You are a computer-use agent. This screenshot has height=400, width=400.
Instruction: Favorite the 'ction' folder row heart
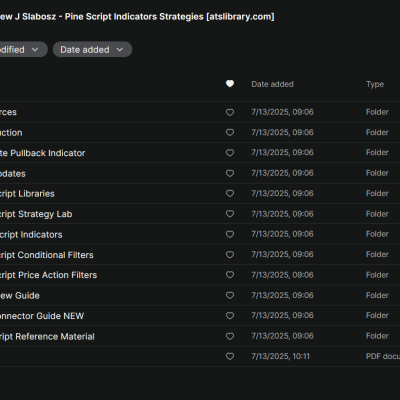coord(230,133)
